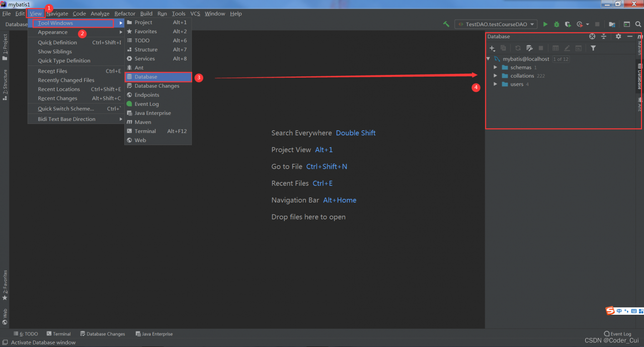Select Quick Definition in the View menu
644x347 pixels.
pyautogui.click(x=76, y=43)
